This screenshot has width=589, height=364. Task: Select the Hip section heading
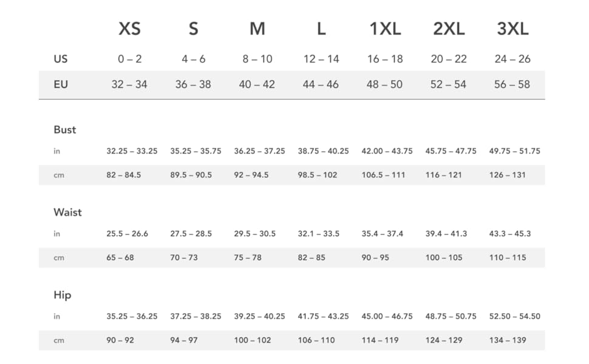[63, 295]
